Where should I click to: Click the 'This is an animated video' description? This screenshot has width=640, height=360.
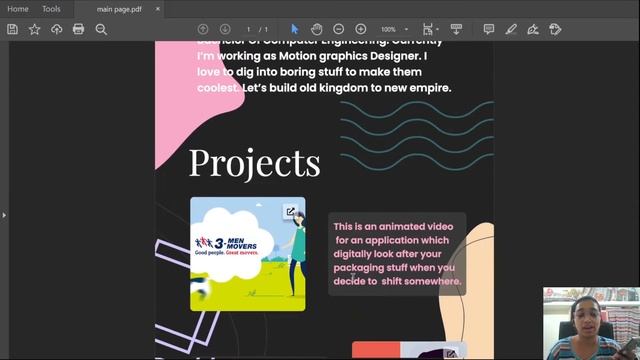(x=397, y=253)
